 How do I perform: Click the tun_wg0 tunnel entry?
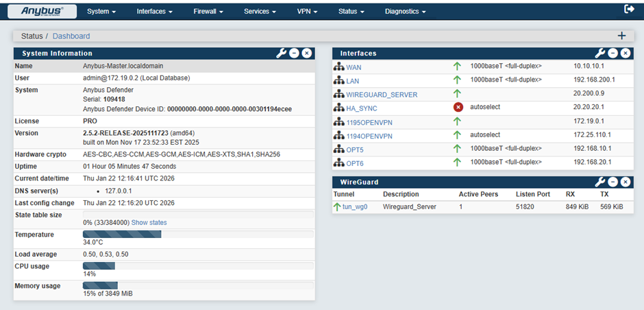(355, 206)
